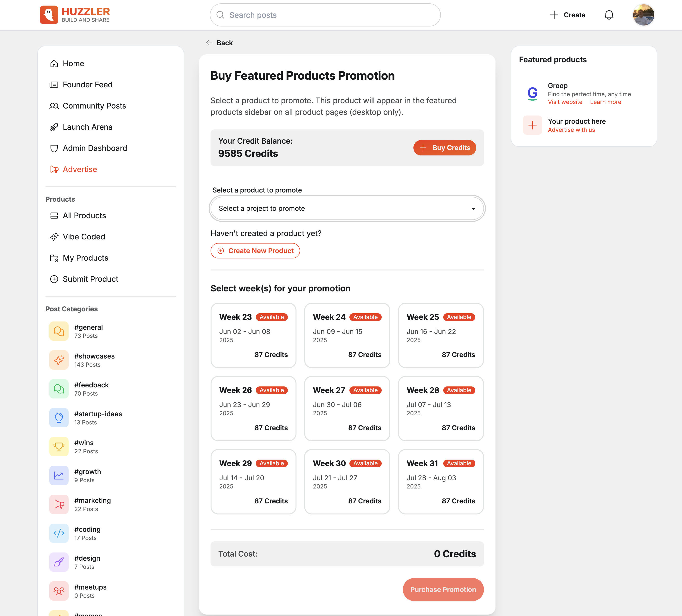Click the #startup-ideas lightbulb icon

pyautogui.click(x=59, y=418)
